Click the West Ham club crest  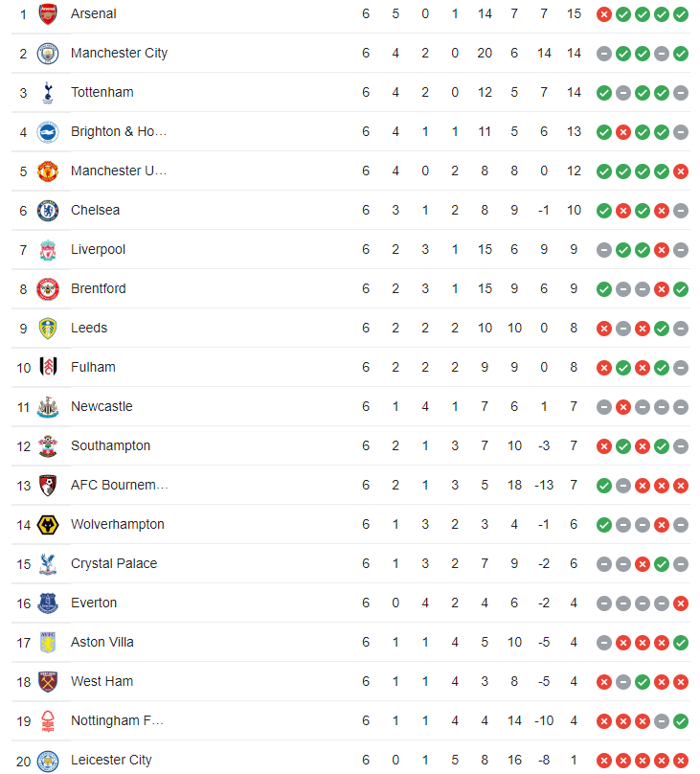pyautogui.click(x=48, y=682)
